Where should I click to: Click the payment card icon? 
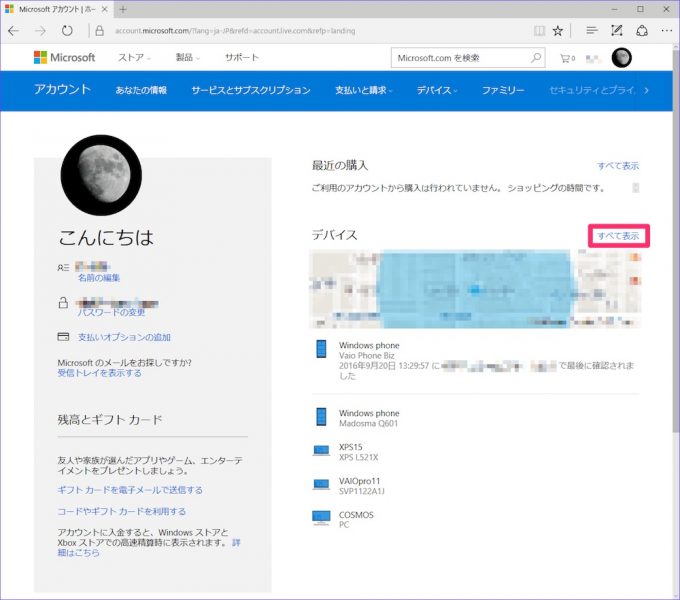point(63,336)
